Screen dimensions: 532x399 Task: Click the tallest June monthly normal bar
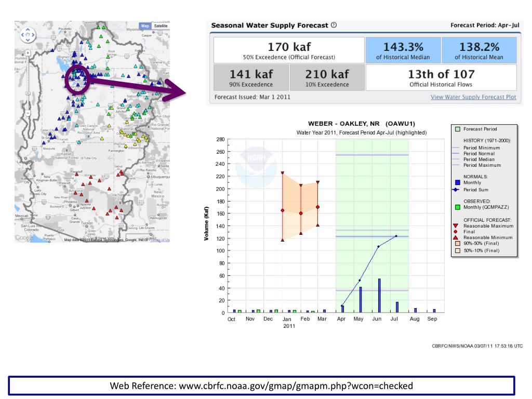(x=379, y=295)
